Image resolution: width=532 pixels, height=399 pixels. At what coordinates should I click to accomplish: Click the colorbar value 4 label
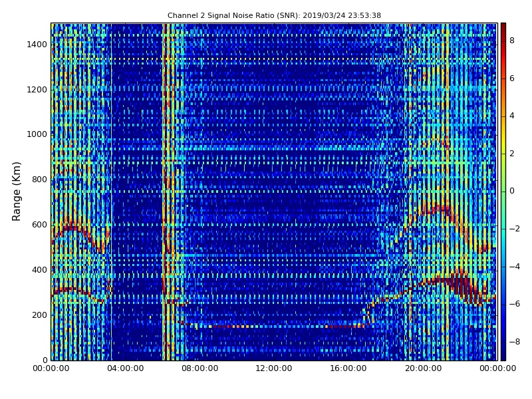pos(512,116)
